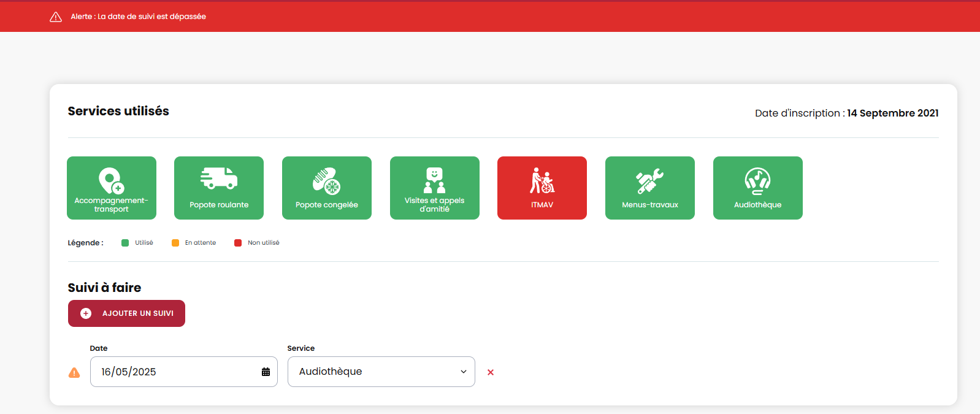Click the Date d'inscription 14 Septembre 2021 text
980x414 pixels.
846,113
